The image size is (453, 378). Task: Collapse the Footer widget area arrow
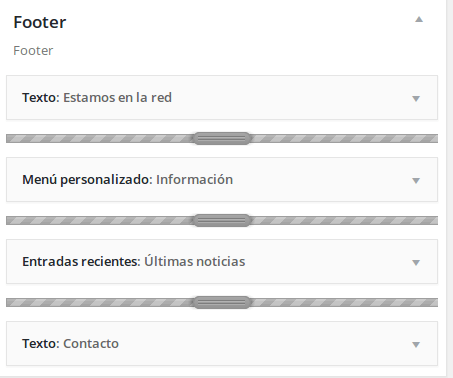[419, 19]
